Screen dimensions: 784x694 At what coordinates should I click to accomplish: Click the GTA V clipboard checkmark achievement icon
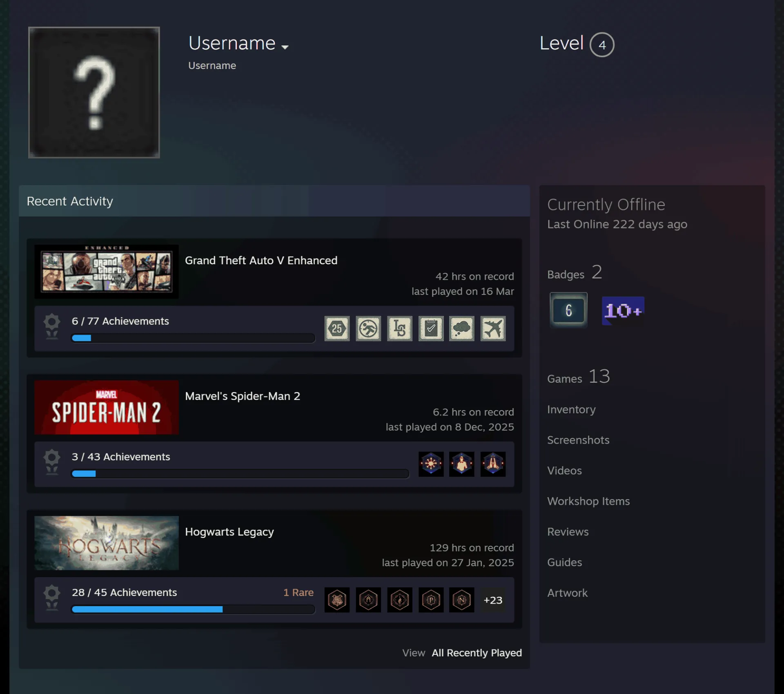click(x=431, y=328)
